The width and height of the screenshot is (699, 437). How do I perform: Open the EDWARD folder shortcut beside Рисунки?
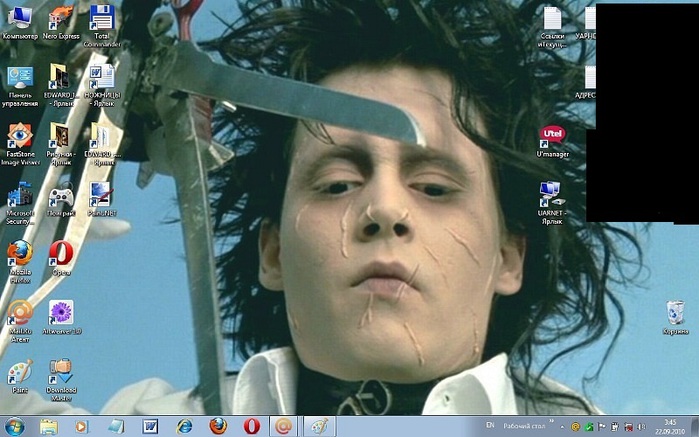point(103,144)
